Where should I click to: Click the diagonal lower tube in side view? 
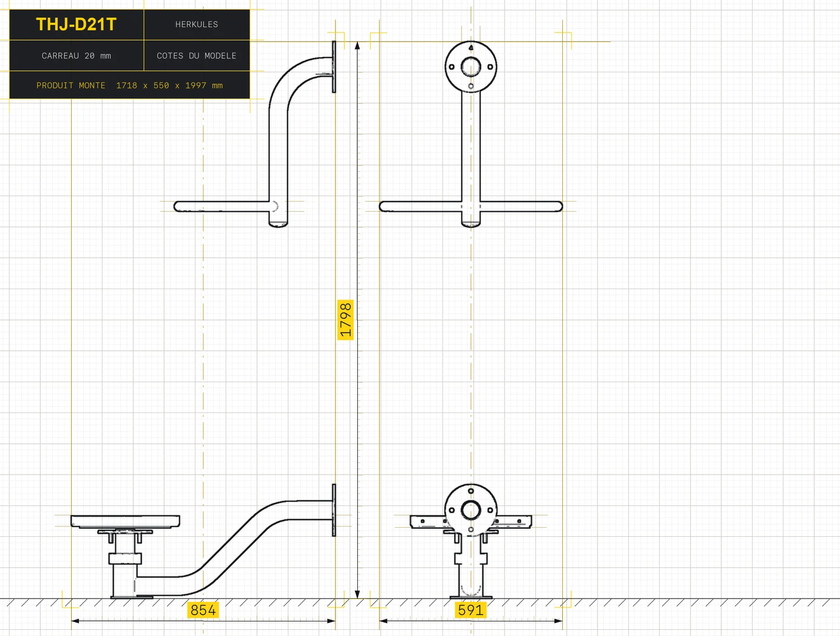[x=236, y=549]
